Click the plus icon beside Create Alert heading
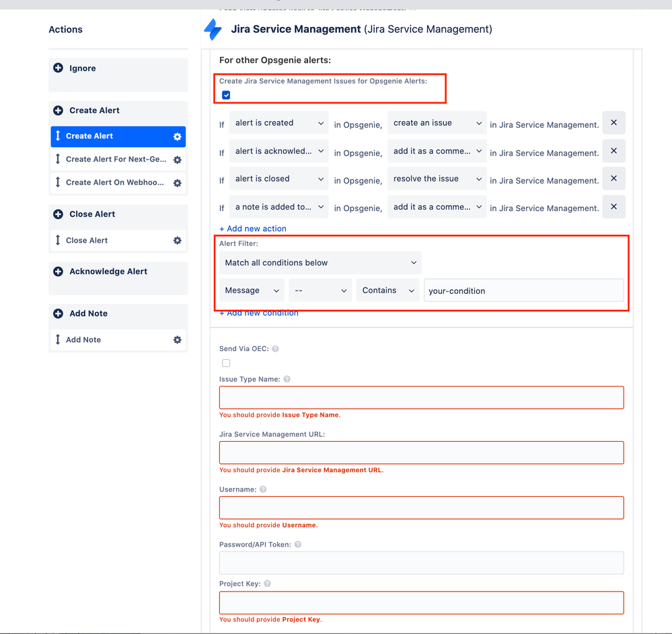The height and width of the screenshot is (634, 672). point(59,110)
